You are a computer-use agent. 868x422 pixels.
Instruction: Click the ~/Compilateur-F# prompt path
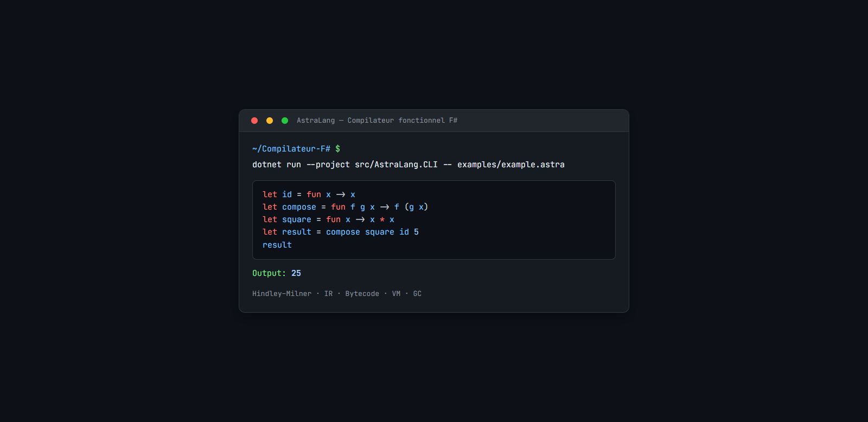tap(291, 149)
